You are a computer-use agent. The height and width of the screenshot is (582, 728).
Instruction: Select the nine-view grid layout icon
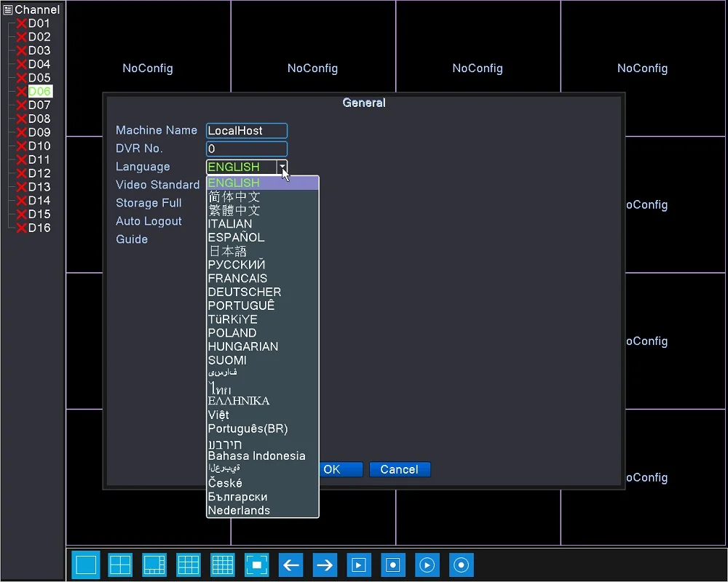[189, 565]
